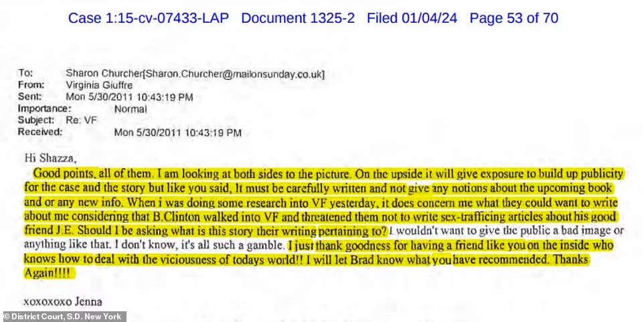Image resolution: width=644 pixels, height=322 pixels.
Task: Click the Received timestamp value
Action: (x=177, y=133)
